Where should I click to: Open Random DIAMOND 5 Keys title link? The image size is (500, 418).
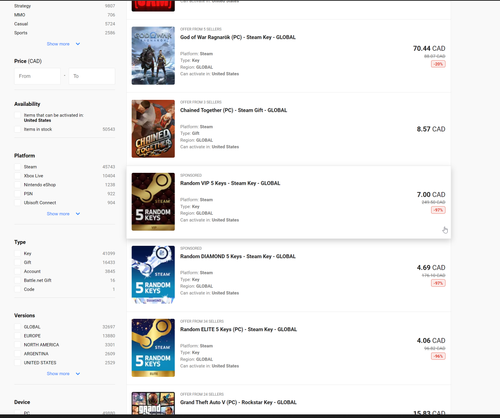coord(238,256)
